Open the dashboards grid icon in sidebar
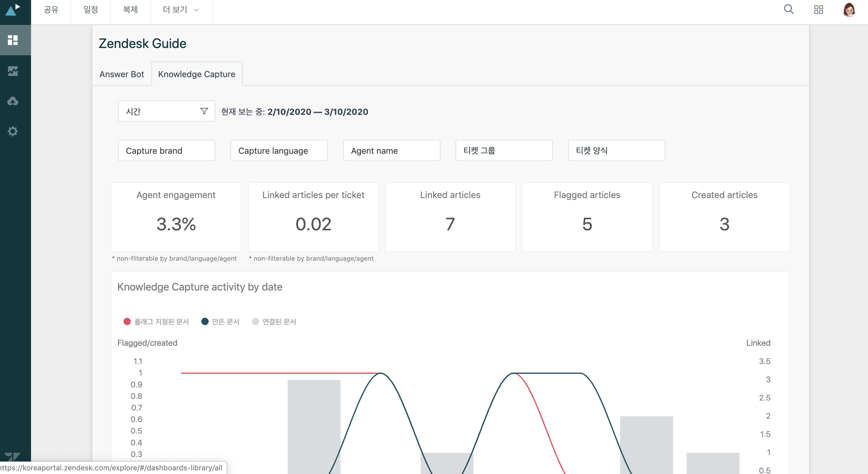Viewport: 868px width, 474px height. [x=13, y=40]
